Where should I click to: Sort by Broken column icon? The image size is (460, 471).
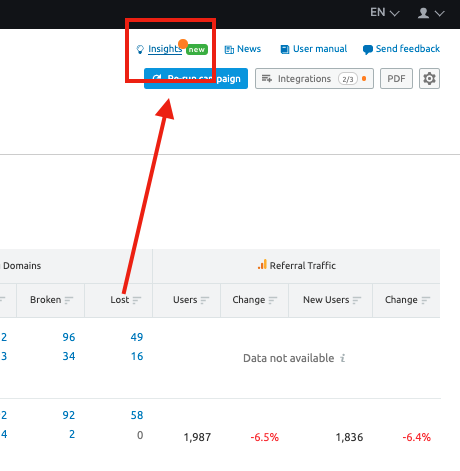point(69,300)
